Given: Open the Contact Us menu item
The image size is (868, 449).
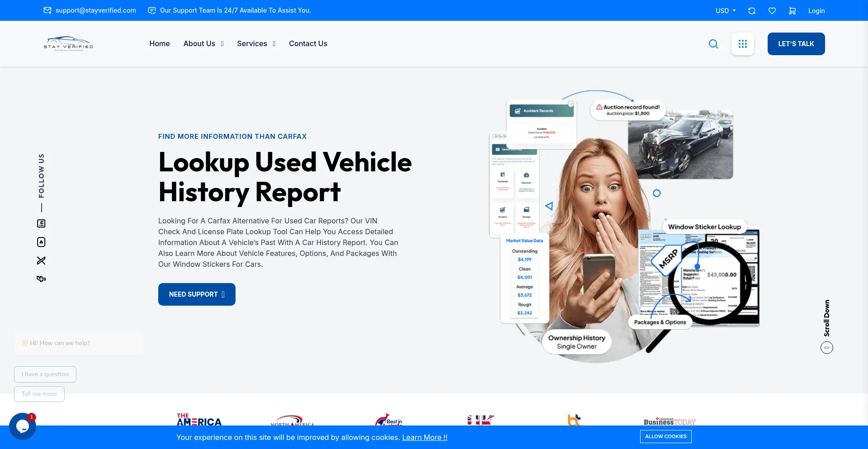Looking at the screenshot, I should point(308,44).
